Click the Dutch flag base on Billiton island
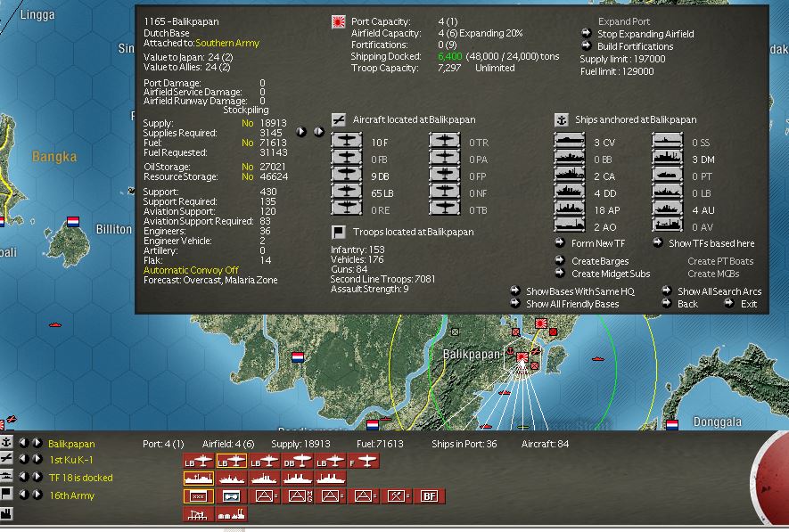 tap(73, 222)
